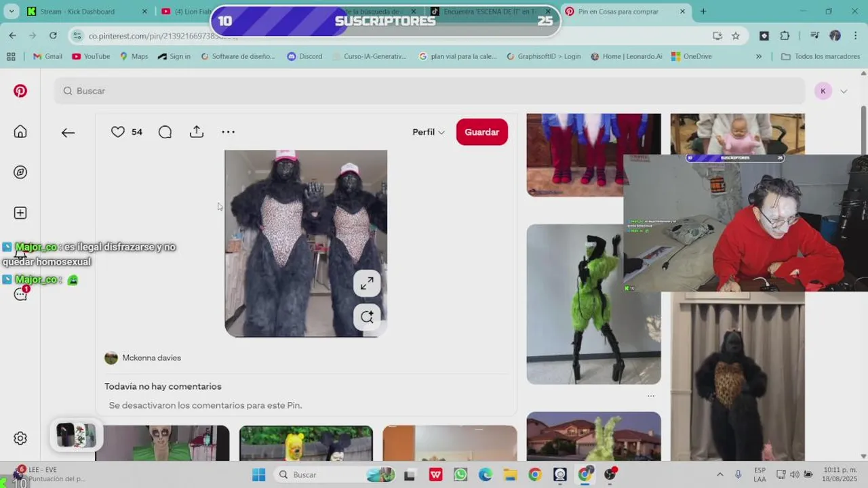Open the Messages chat bubble icon

pos(20,294)
